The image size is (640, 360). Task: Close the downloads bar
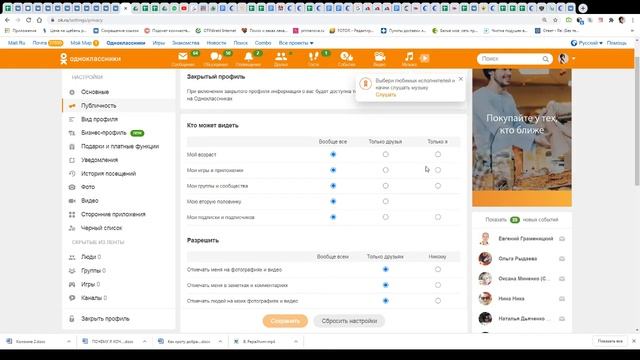634,341
